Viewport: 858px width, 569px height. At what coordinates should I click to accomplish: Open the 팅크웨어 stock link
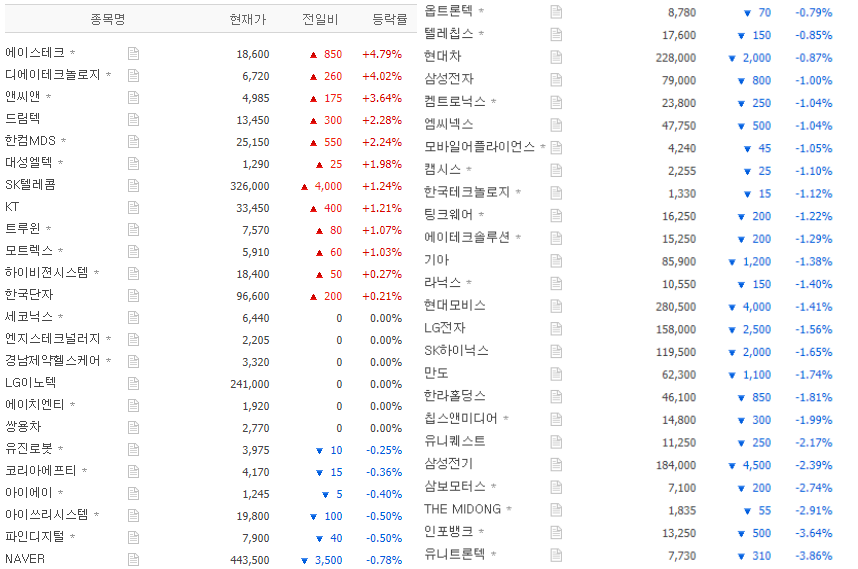[x=448, y=215]
